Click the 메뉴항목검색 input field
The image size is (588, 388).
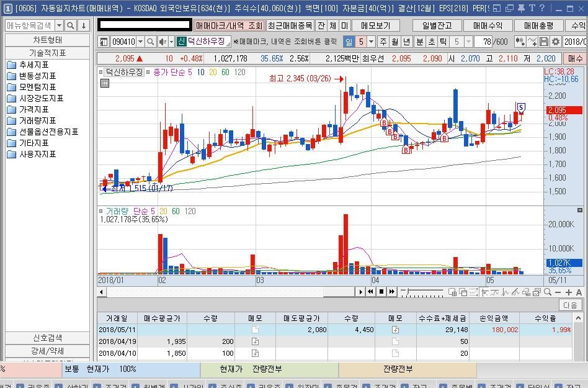point(30,25)
